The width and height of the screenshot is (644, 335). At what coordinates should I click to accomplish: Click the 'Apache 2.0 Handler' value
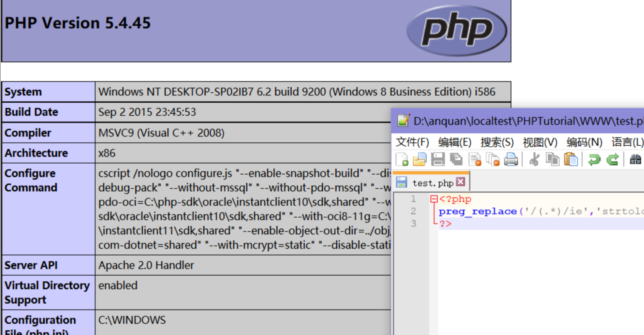tap(146, 265)
